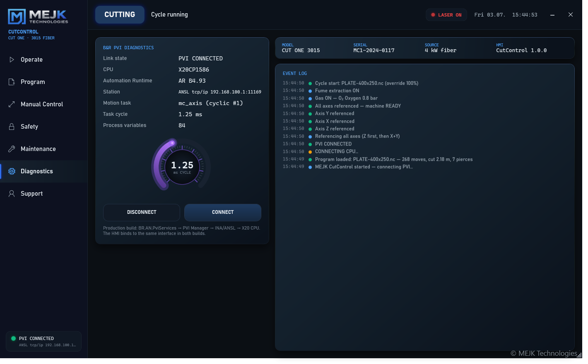The width and height of the screenshot is (588, 364).
Task: Select the Diagnostics menu item
Action: pyautogui.click(x=44, y=171)
